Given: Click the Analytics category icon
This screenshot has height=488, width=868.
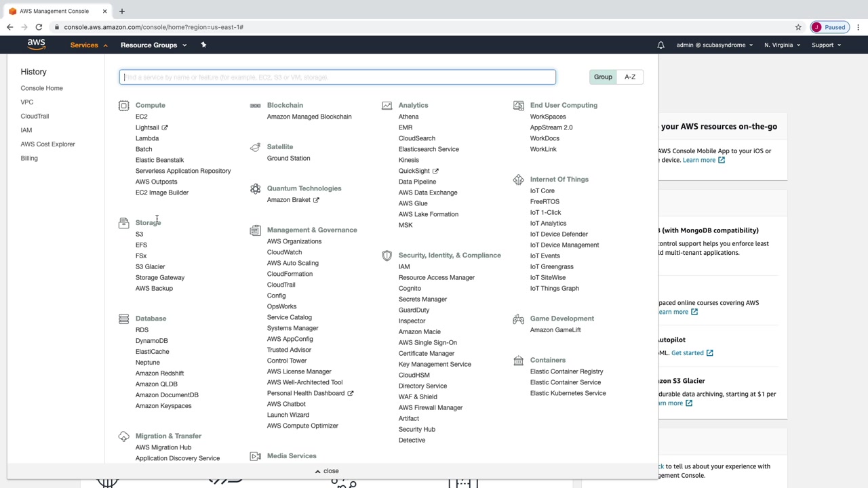Looking at the screenshot, I should [x=387, y=105].
